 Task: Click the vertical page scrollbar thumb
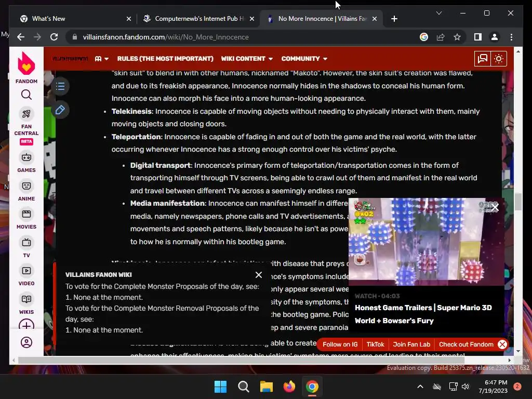click(x=518, y=202)
